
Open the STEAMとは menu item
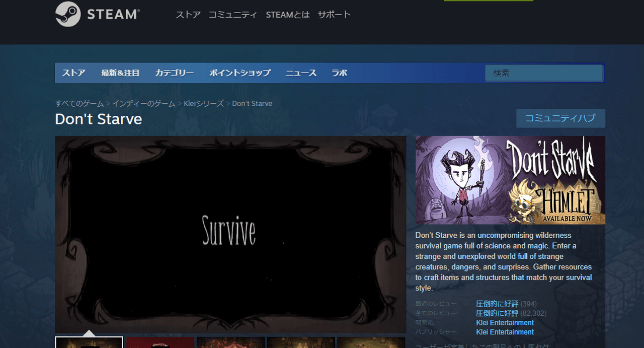coord(287,15)
